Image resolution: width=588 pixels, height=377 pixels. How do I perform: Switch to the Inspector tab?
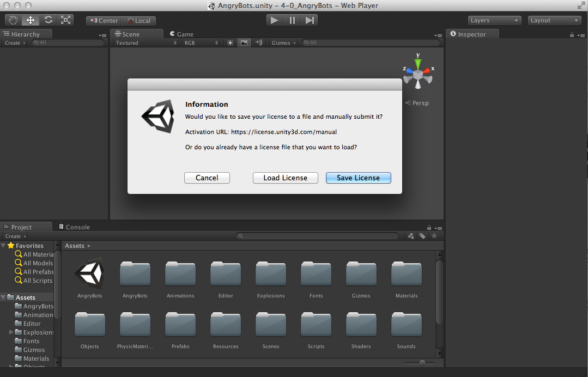pos(472,34)
